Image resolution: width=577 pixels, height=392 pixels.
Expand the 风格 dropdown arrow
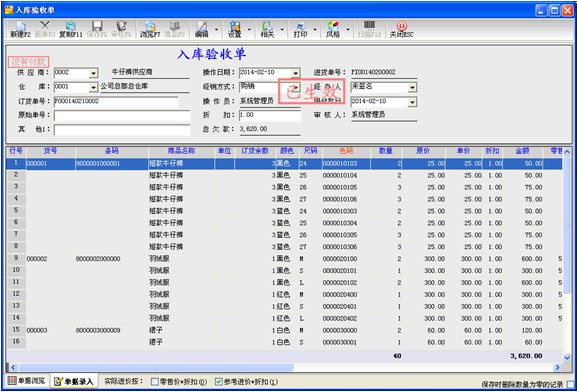[348, 29]
